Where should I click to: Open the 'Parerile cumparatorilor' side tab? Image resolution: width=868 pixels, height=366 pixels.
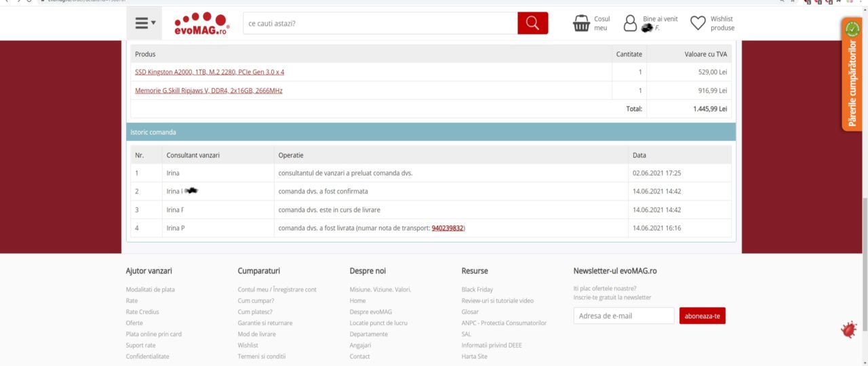point(852,75)
